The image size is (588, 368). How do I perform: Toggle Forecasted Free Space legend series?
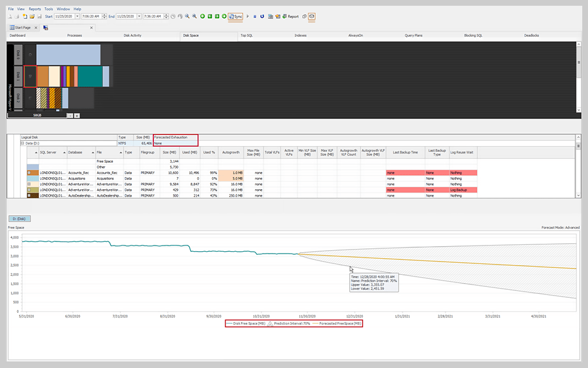(337, 324)
